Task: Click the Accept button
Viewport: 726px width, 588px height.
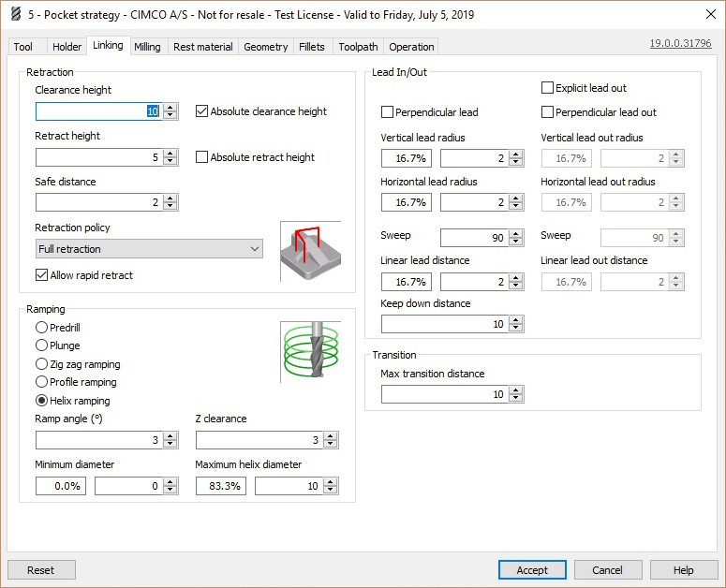Action: (532, 570)
